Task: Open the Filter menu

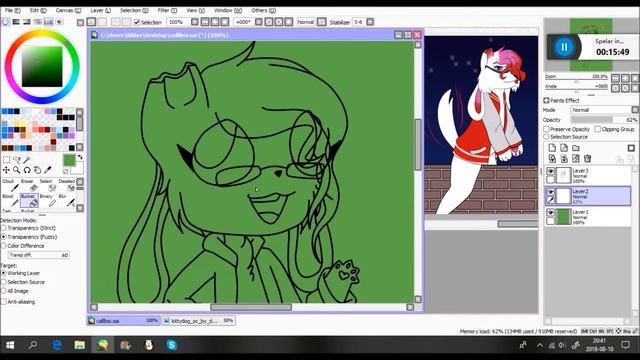Action: [x=167, y=10]
